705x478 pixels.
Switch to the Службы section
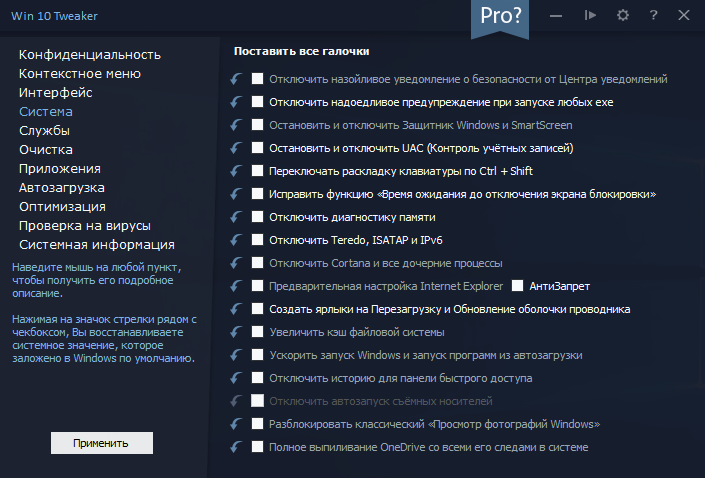(x=44, y=130)
